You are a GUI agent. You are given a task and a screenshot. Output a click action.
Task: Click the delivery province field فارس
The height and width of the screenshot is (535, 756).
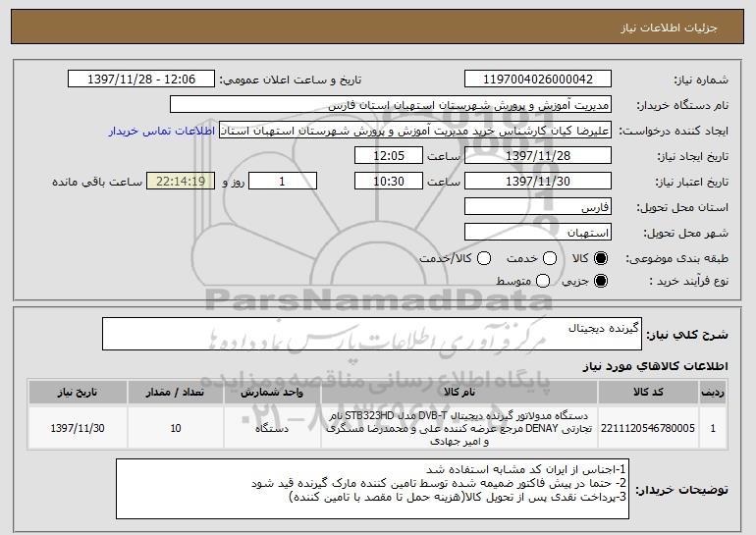538,206
